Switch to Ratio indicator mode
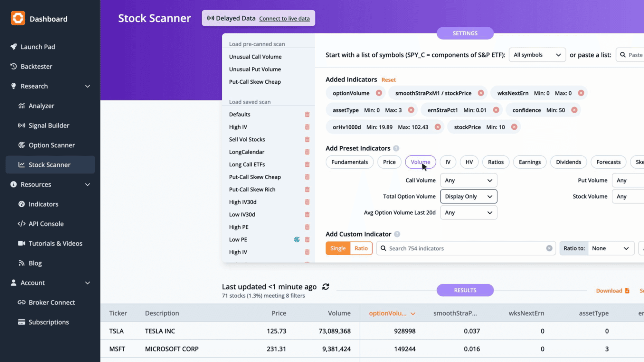This screenshot has width=644, height=362. pyautogui.click(x=361, y=248)
